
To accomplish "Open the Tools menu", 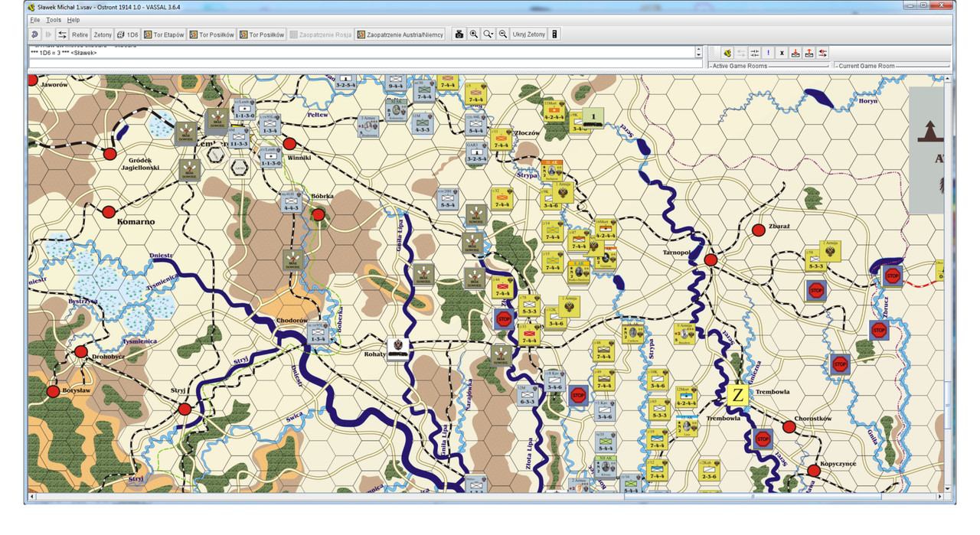I will pyautogui.click(x=54, y=19).
